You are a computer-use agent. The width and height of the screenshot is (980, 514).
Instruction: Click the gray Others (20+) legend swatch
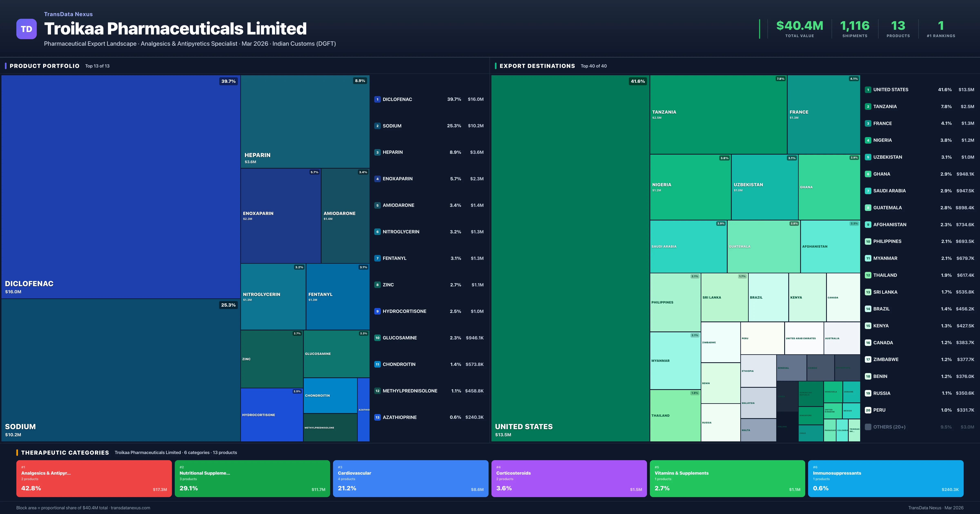pos(868,427)
